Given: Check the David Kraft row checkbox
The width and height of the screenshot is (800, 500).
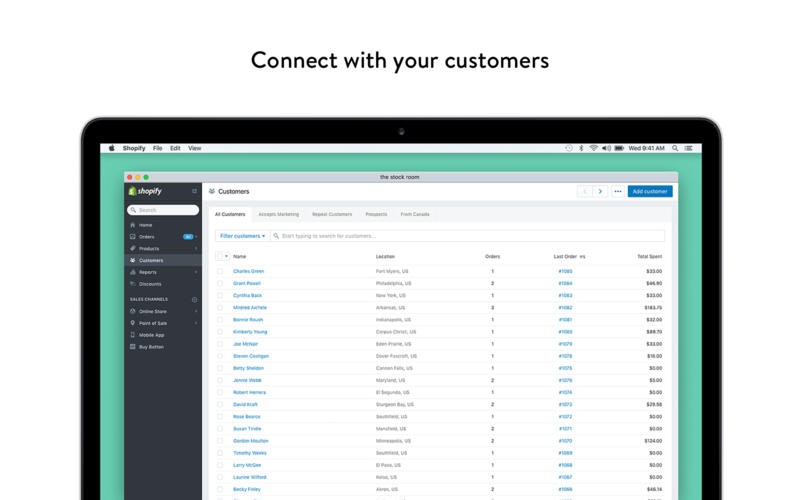Looking at the screenshot, I should point(220,405).
